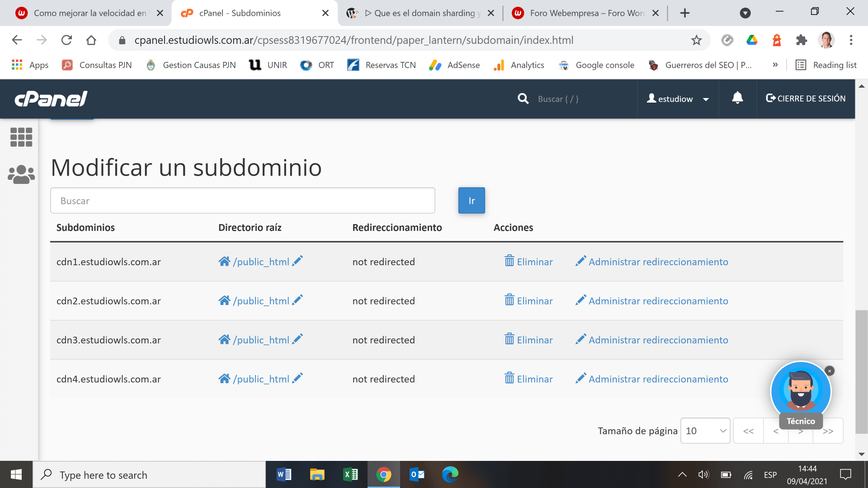Image resolution: width=868 pixels, height=488 pixels.
Task: Click the home icon in cdn3 directory cell
Action: tap(224, 339)
